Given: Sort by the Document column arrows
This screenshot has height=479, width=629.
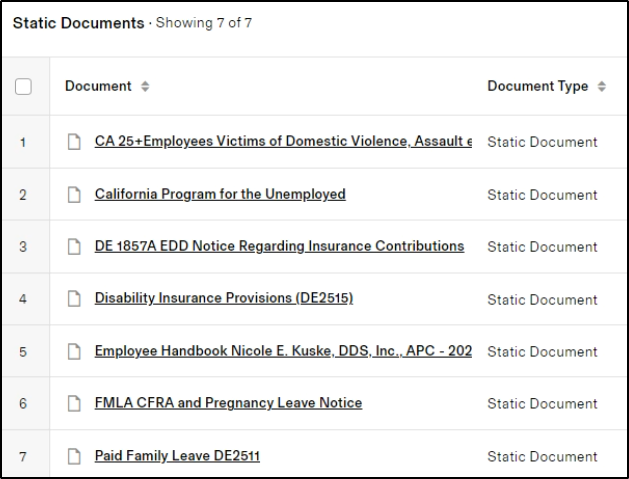Looking at the screenshot, I should point(145,87).
